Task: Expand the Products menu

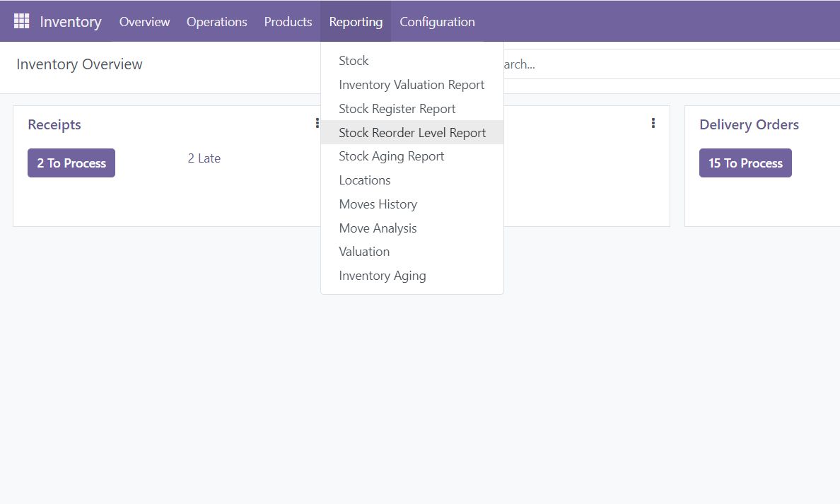Action: click(288, 22)
